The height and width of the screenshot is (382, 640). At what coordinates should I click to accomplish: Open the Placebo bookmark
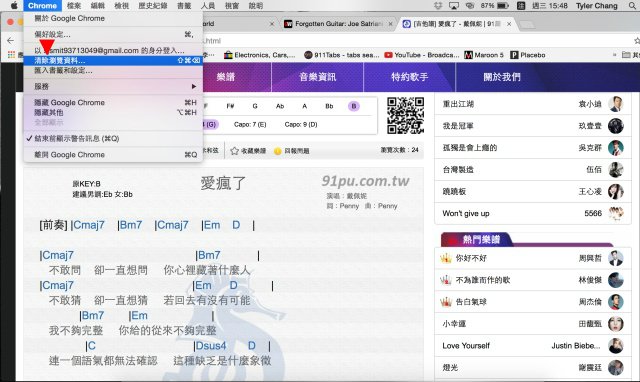click(528, 55)
